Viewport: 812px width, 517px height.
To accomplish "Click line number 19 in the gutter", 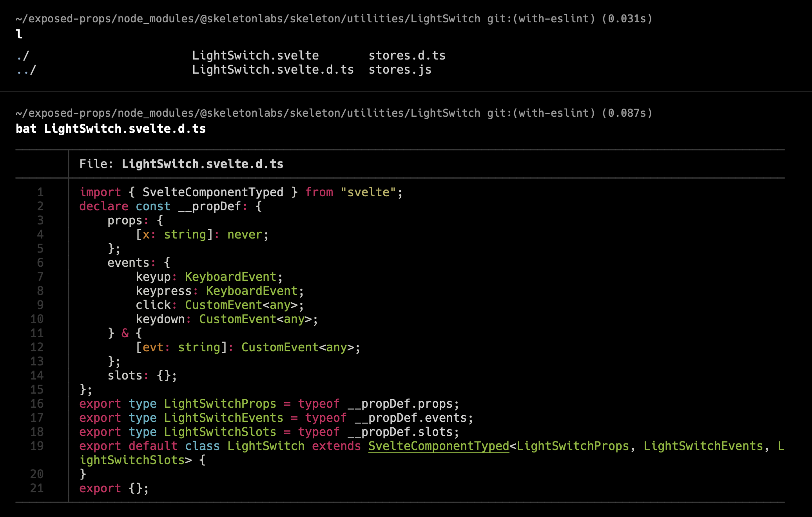I will [x=36, y=446].
